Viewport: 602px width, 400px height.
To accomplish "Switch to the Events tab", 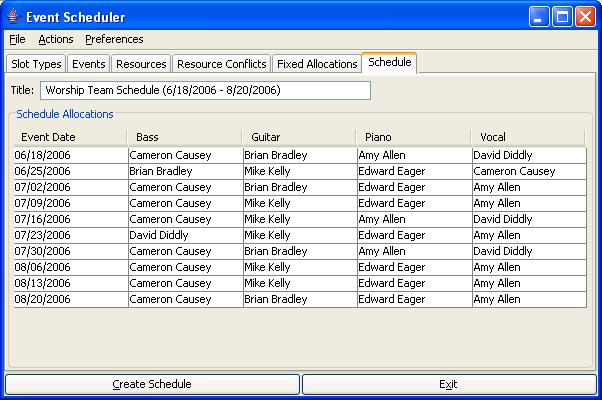I will tap(89, 64).
